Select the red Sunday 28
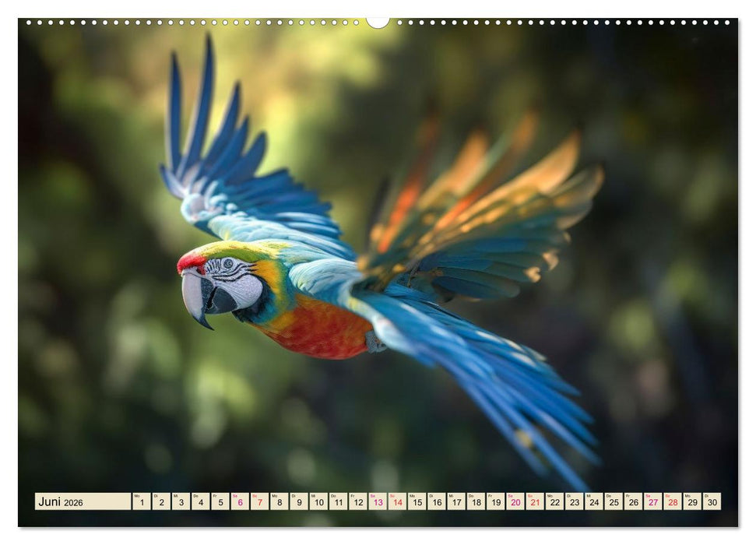756x545 pixels. click(x=673, y=504)
